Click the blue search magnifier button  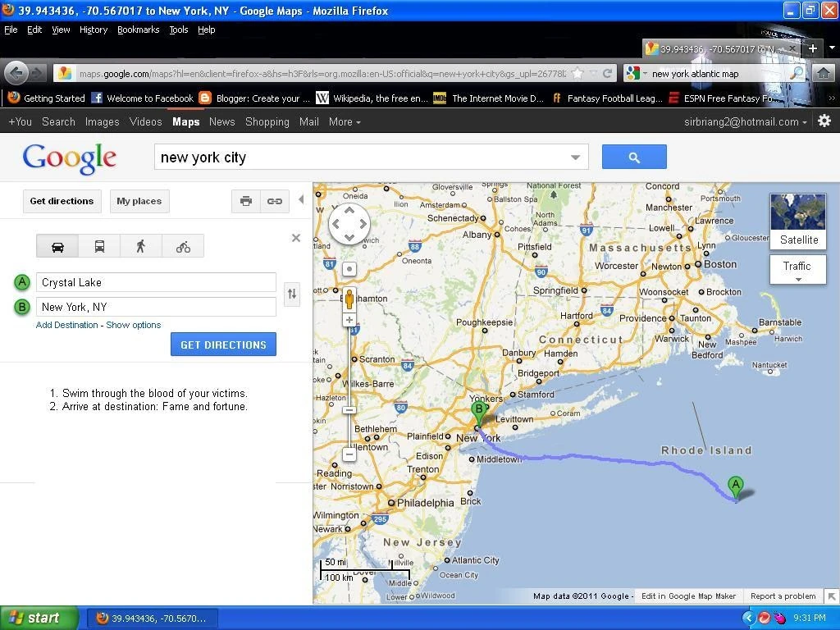[x=634, y=157]
